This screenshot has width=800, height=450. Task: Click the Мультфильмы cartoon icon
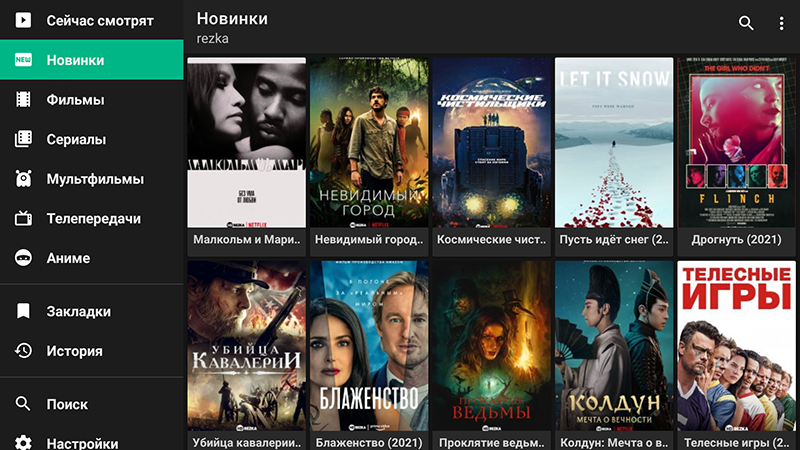pos(23,179)
